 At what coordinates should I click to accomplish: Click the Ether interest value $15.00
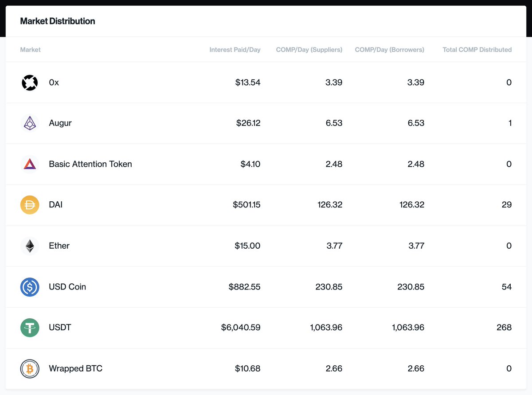(247, 246)
